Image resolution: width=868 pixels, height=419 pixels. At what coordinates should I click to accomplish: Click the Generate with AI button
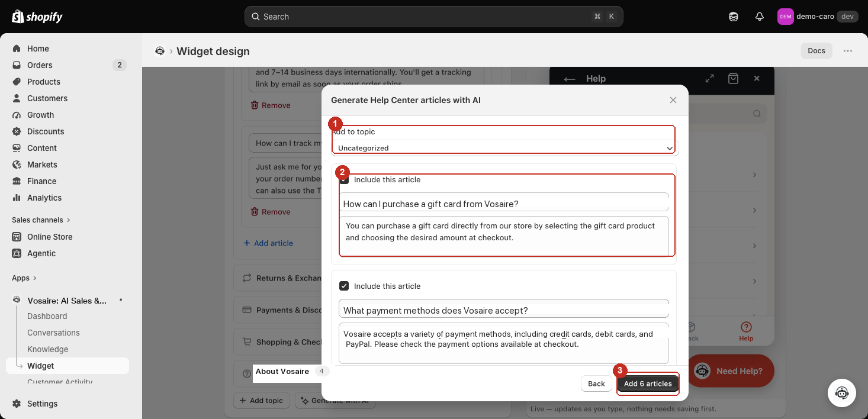[x=335, y=401]
